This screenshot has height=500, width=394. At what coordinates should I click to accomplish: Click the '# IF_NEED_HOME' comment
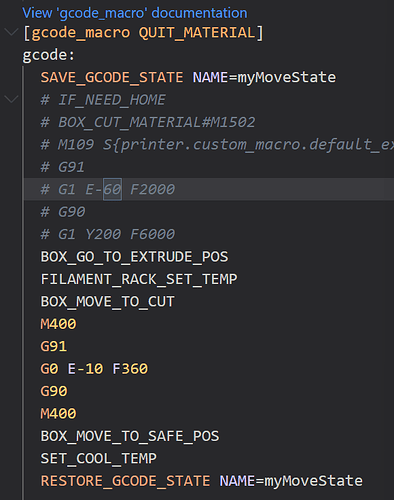[x=103, y=100]
